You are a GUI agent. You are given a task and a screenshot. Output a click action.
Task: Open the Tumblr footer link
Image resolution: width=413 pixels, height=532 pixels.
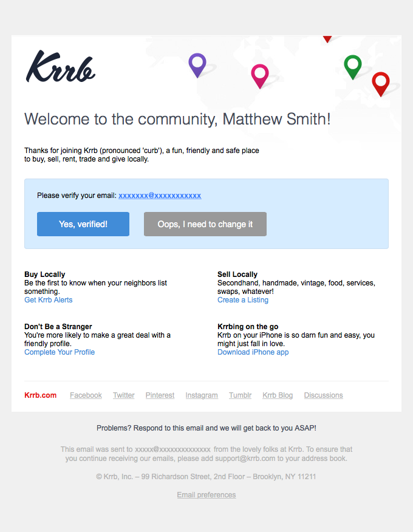pyautogui.click(x=241, y=395)
